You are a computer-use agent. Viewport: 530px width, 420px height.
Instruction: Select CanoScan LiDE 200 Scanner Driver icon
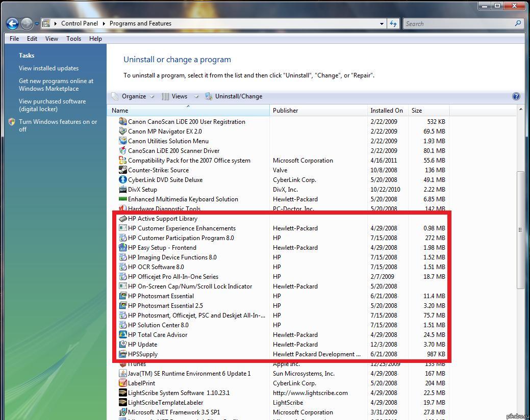tap(123, 150)
